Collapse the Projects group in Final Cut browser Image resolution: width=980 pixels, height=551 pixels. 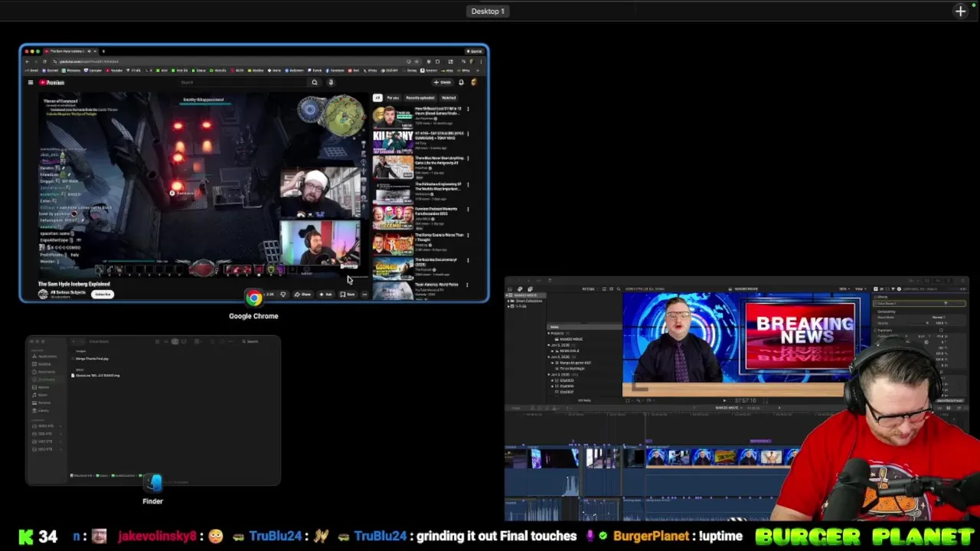tap(549, 333)
